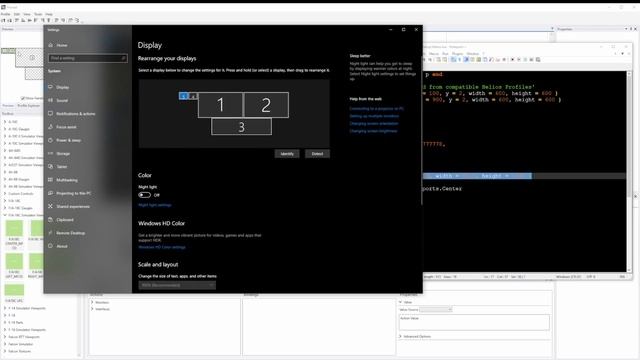
Task: Open Help menu in Helios
Action: point(49,14)
